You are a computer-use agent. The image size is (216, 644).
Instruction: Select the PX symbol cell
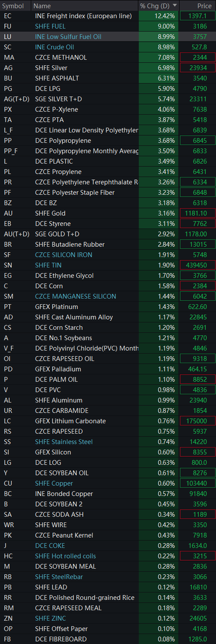(8, 109)
